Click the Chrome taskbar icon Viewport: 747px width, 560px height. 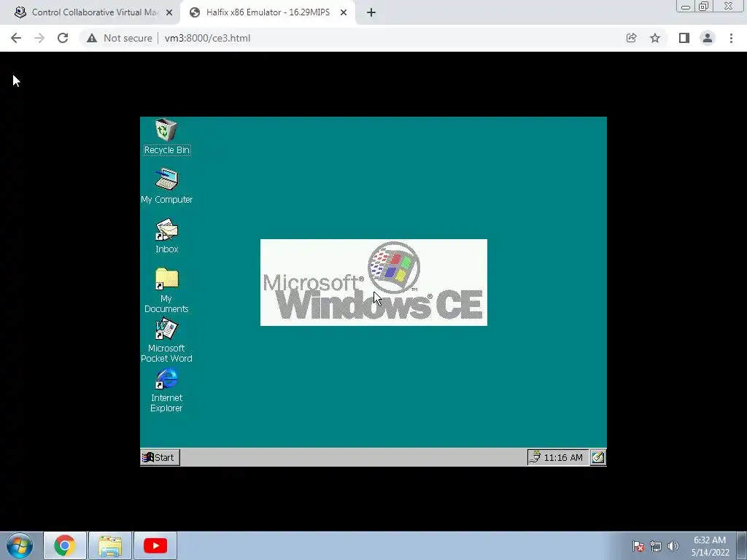point(65,545)
